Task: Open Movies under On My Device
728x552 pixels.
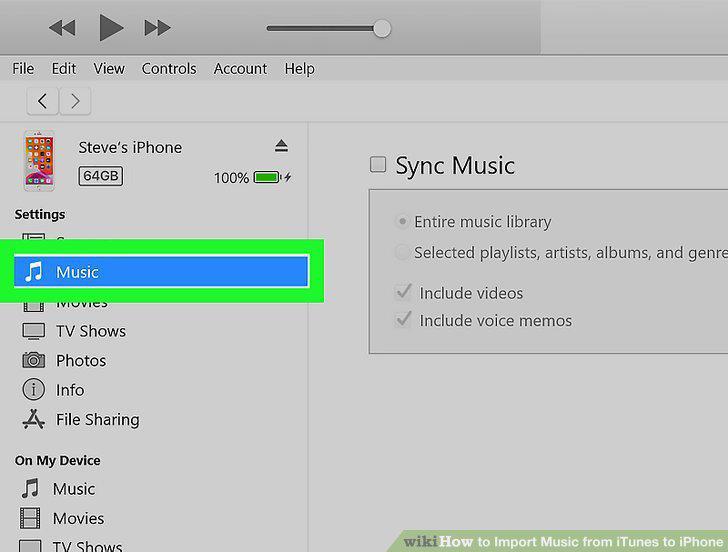Action: pyautogui.click(x=78, y=519)
